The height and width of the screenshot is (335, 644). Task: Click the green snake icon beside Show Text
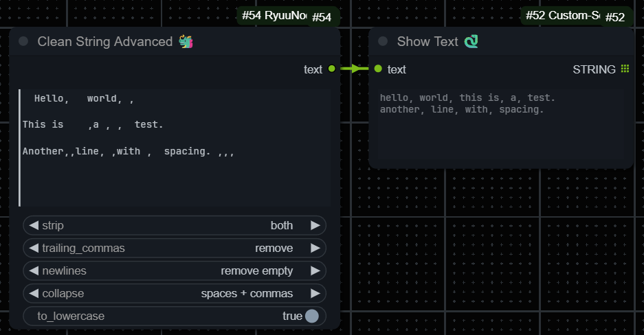coord(471,41)
